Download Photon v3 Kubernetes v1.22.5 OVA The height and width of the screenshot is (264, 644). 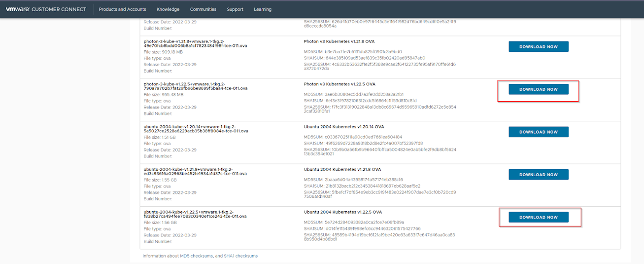[539, 89]
